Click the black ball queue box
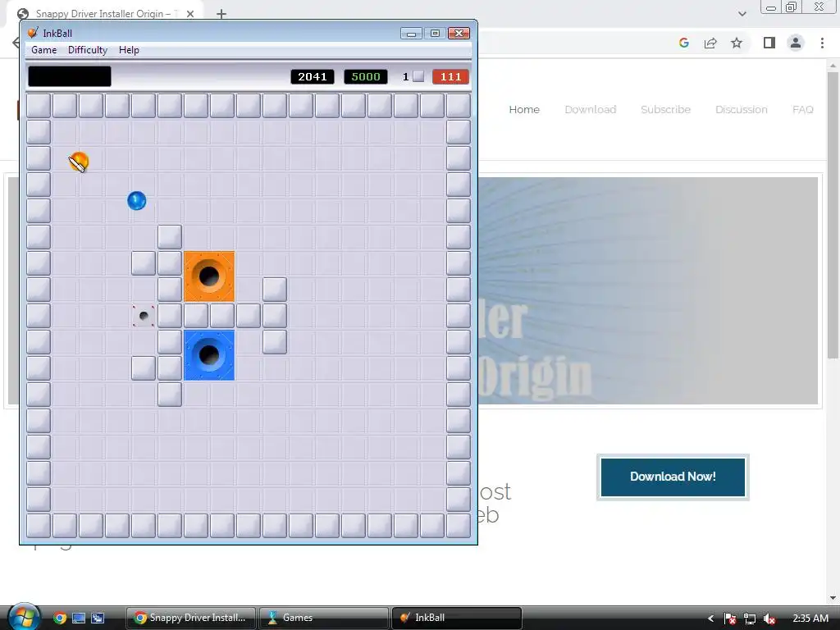Image resolution: width=840 pixels, height=630 pixels. [x=70, y=76]
